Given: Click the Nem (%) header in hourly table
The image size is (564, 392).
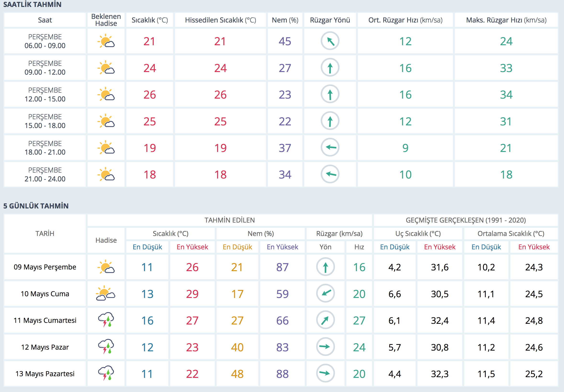Looking at the screenshot, I should point(285,20).
